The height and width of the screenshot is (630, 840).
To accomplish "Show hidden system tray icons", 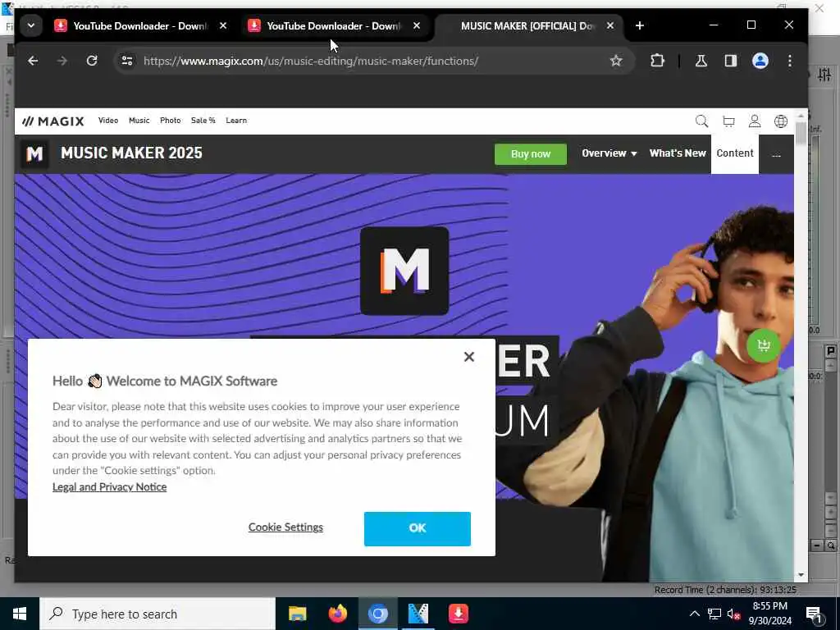I will pos(694,614).
